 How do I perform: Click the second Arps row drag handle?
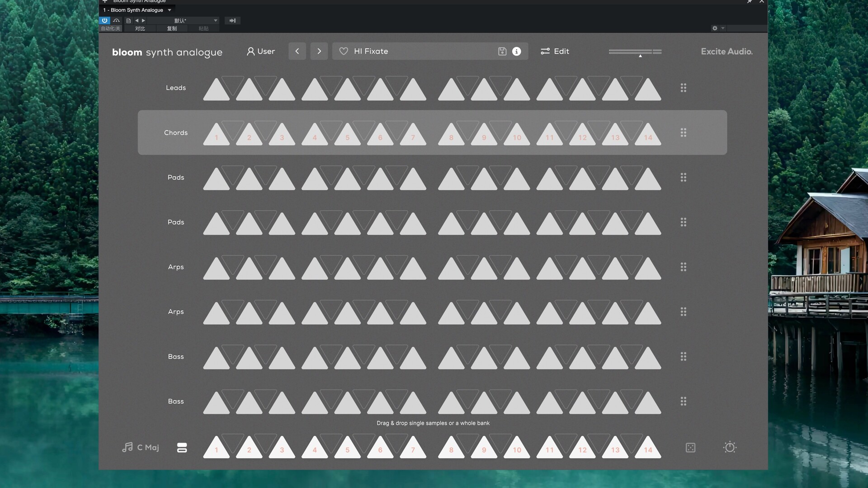click(684, 311)
